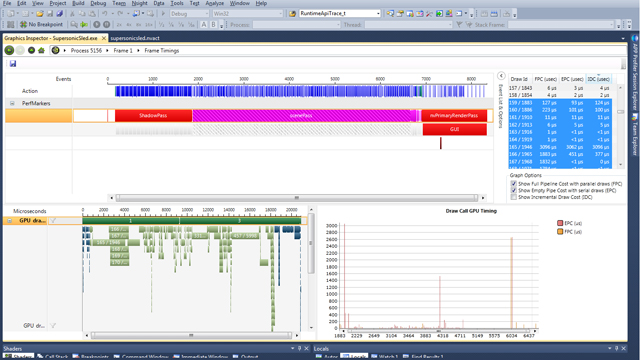Click the New Project toolbar icon
The height and width of the screenshot is (360, 640).
(11, 13)
